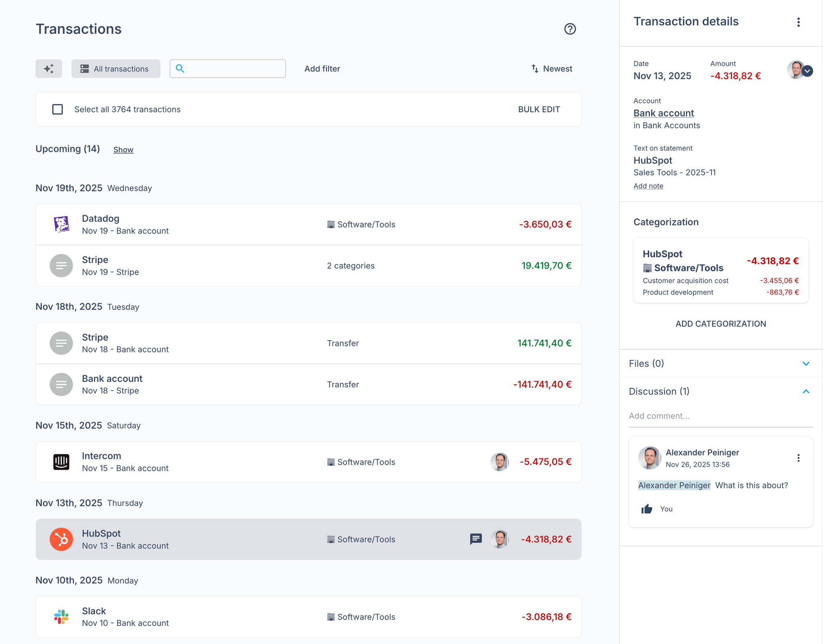Check Select all 3764 transactions checkbox
Viewport: 823px width, 644px height.
57,109
